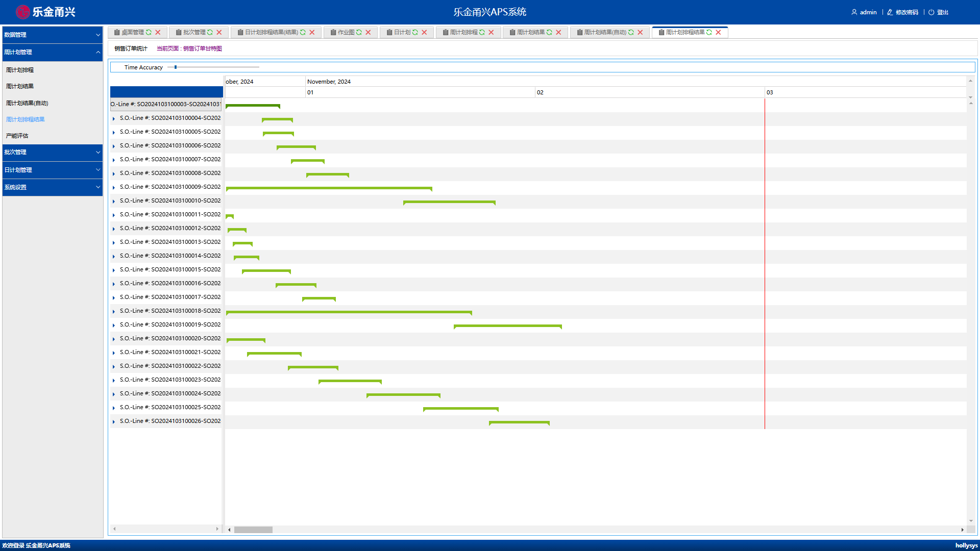This screenshot has width=980, height=551.
Task: Collapse the 周计划管理 sidebar section
Action: (x=53, y=52)
